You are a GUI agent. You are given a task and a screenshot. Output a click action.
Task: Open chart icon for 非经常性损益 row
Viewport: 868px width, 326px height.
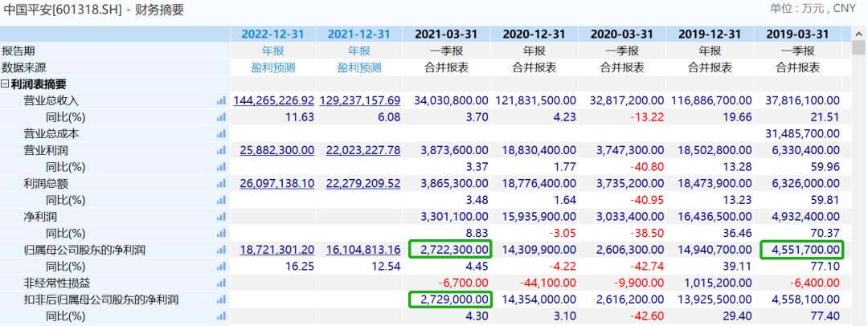222,283
